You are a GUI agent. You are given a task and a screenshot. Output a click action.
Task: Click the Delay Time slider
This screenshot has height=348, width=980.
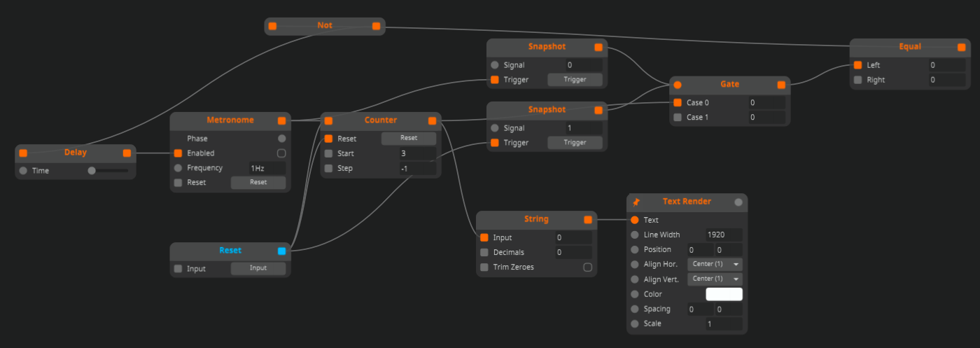[x=108, y=170]
